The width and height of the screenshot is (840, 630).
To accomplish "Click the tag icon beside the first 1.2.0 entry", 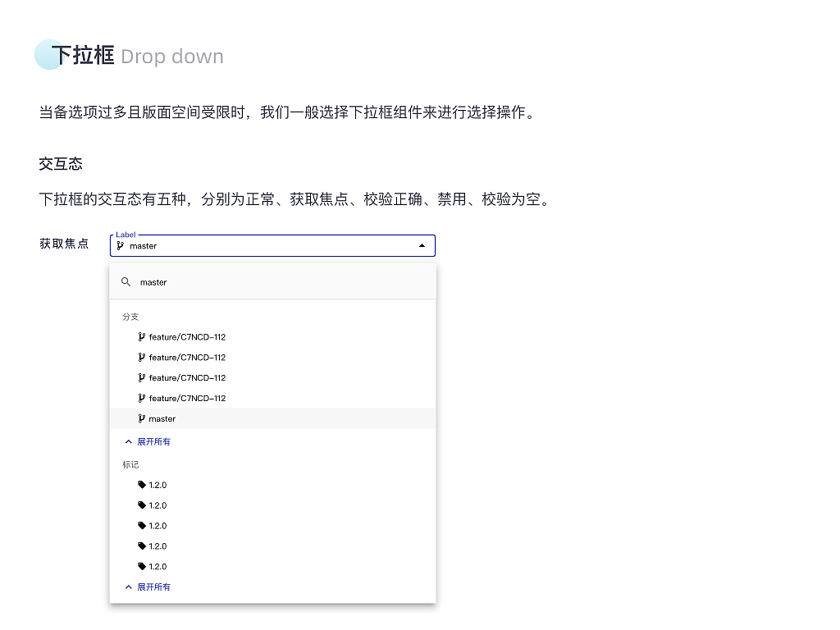I will coord(141,485).
